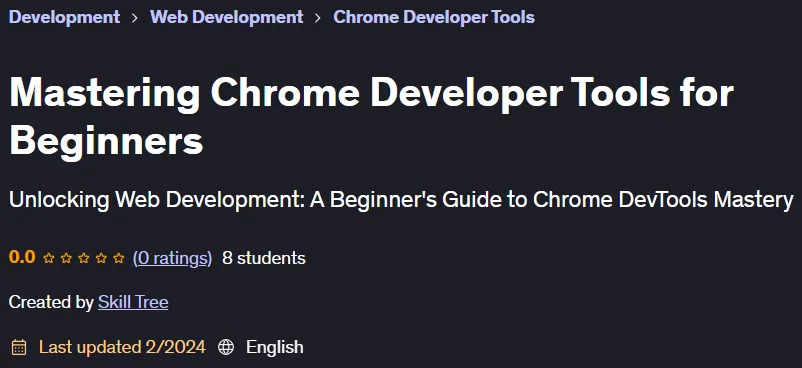Image resolution: width=802 pixels, height=368 pixels.
Task: Click the chevron after Development breadcrumb
Action: (135, 17)
